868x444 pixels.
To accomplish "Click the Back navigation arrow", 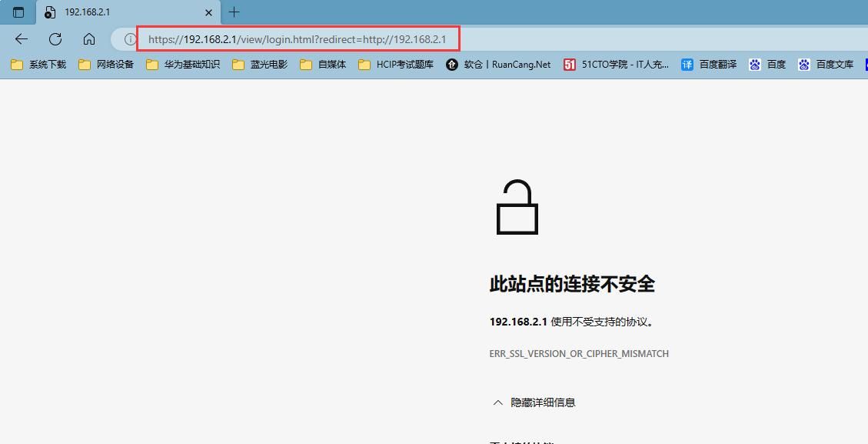I will 21,38.
